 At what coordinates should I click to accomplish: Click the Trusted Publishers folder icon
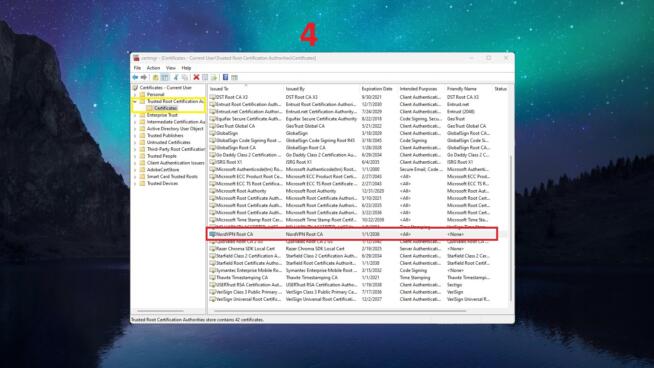pyautogui.click(x=142, y=136)
